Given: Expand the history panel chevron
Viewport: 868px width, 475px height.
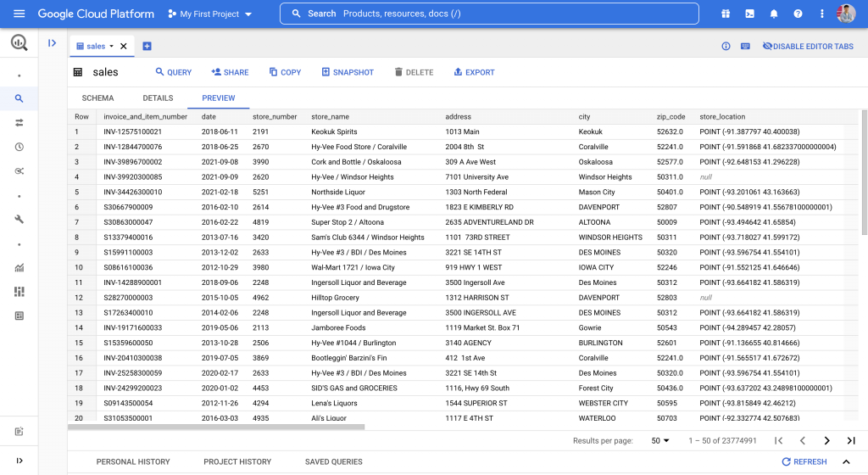Looking at the screenshot, I should point(847,461).
